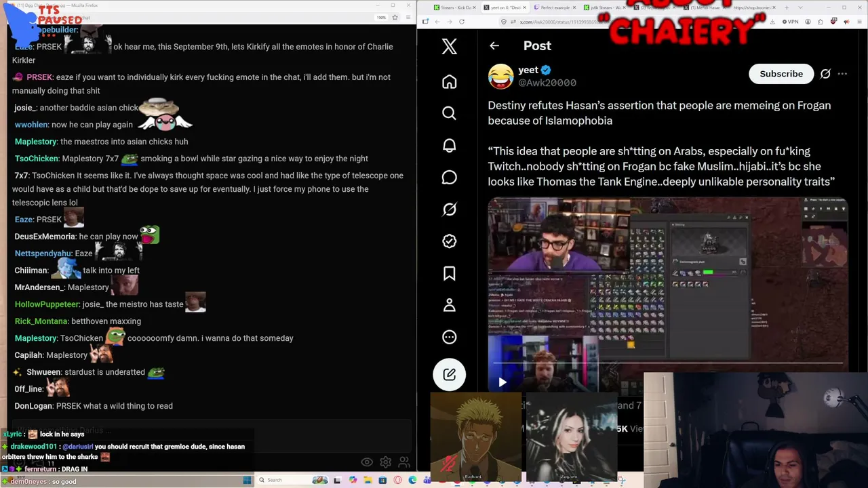Open the More circle icon in X sidebar

449,337
